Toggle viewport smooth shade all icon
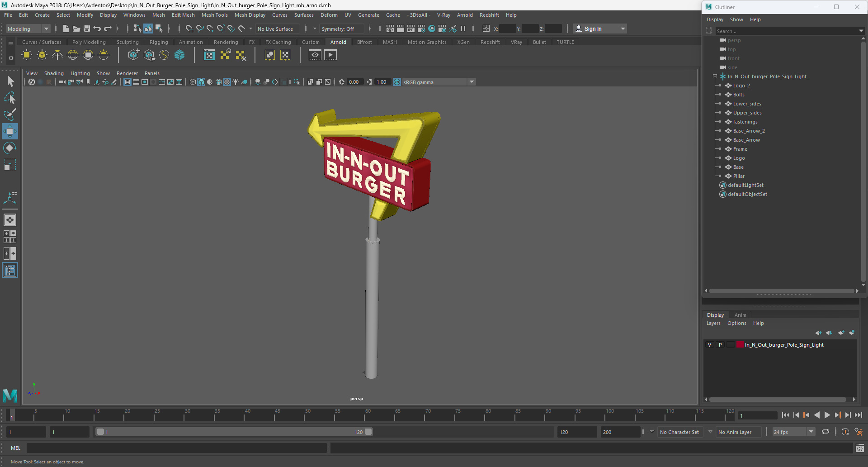868x467 pixels. (202, 82)
